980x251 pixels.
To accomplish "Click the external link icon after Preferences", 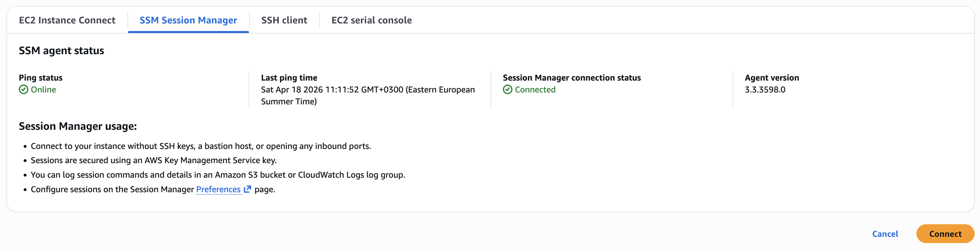I will [x=247, y=189].
